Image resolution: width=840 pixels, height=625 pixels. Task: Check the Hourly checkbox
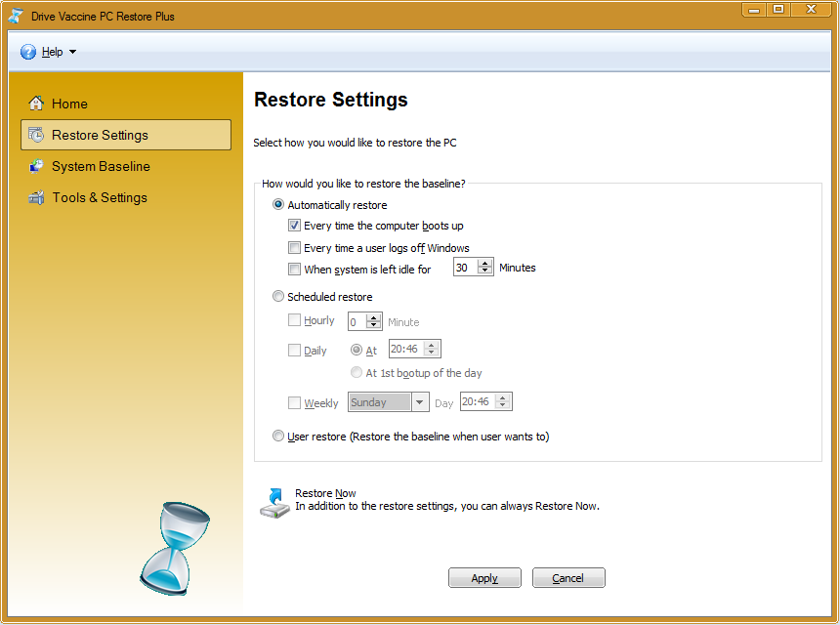pyautogui.click(x=294, y=319)
